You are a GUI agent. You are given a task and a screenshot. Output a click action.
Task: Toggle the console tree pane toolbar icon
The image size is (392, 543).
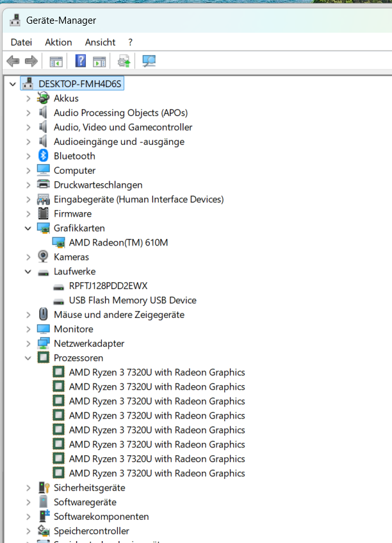pos(56,62)
